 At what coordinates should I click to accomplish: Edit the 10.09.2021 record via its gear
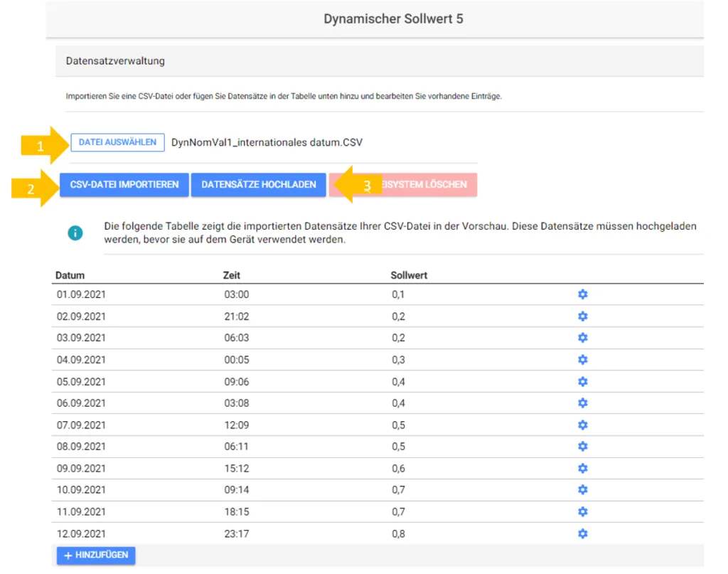(x=583, y=489)
